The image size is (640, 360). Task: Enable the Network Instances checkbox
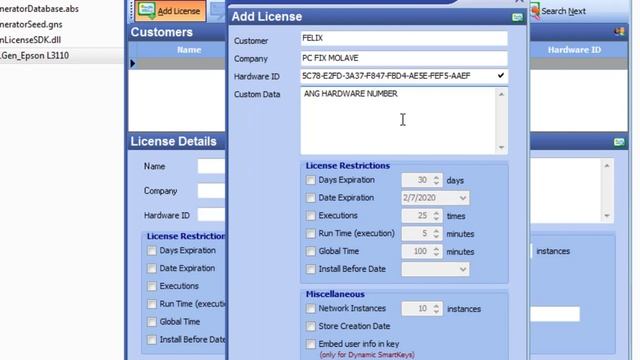(x=311, y=309)
